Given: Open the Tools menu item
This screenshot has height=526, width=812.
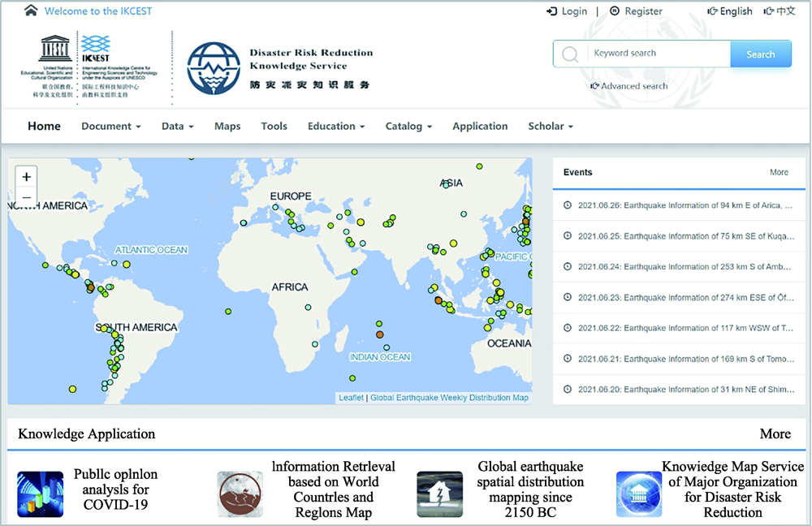Looking at the screenshot, I should pos(274,127).
